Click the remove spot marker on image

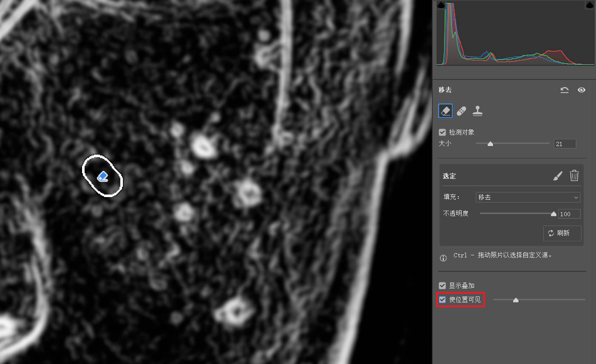[102, 176]
